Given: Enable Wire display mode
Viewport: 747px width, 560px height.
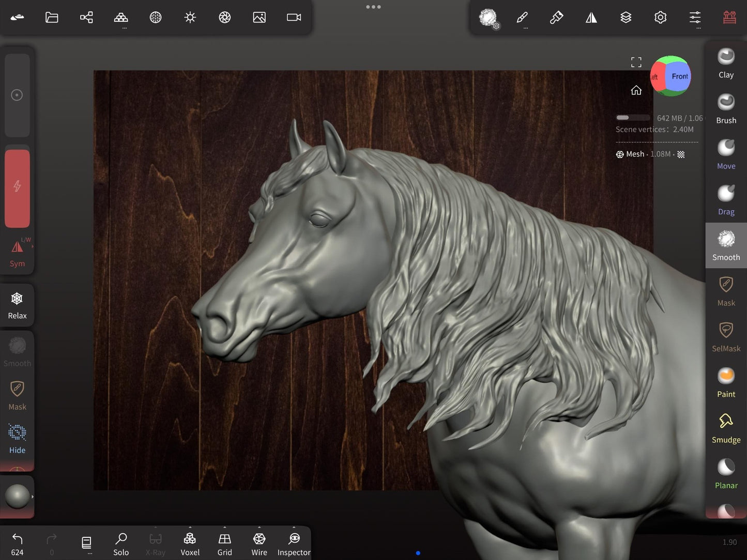Looking at the screenshot, I should click(259, 543).
